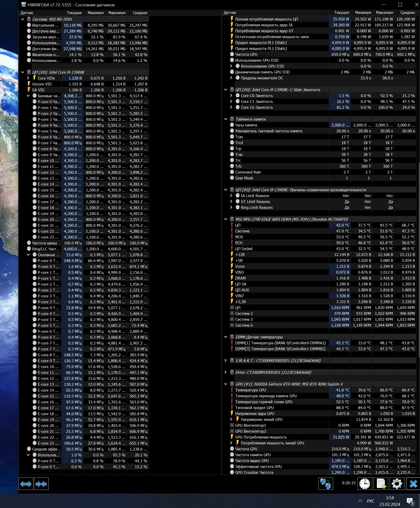This screenshot has width=420, height=508.
Task: Open the taskbar notification center icon
Action: pyautogui.click(x=410, y=501)
